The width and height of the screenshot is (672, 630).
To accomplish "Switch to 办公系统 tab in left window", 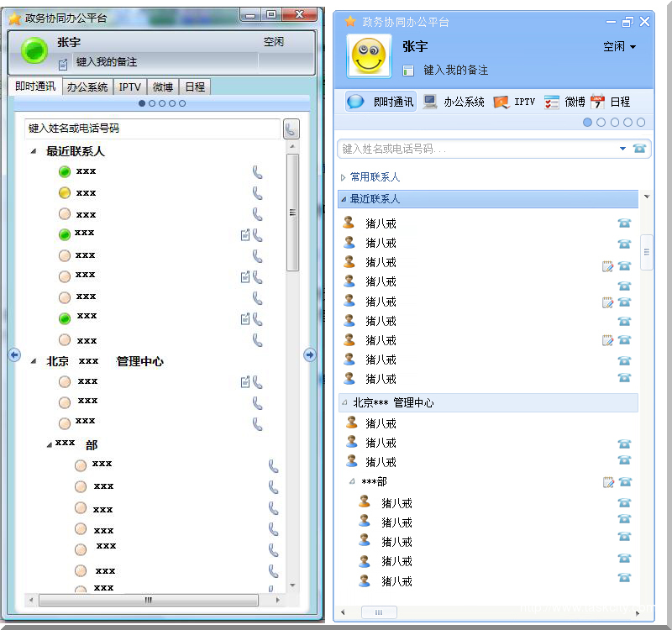I will (x=87, y=87).
